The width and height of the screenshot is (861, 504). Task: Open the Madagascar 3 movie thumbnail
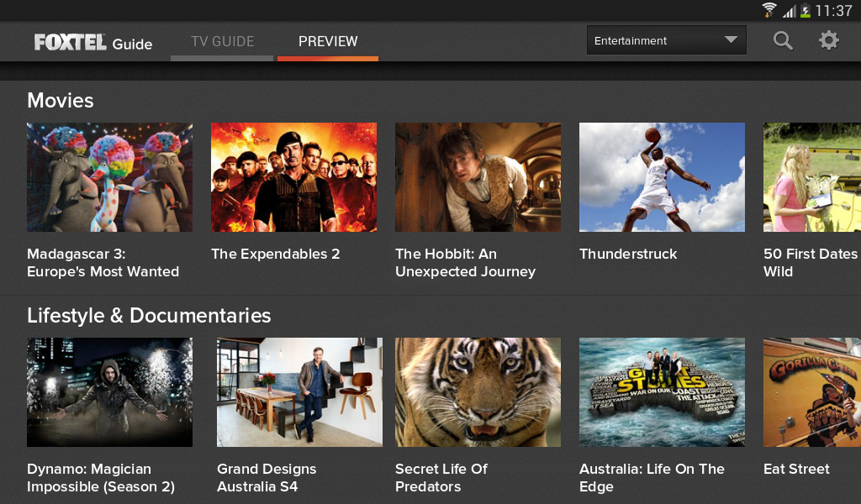(x=110, y=177)
